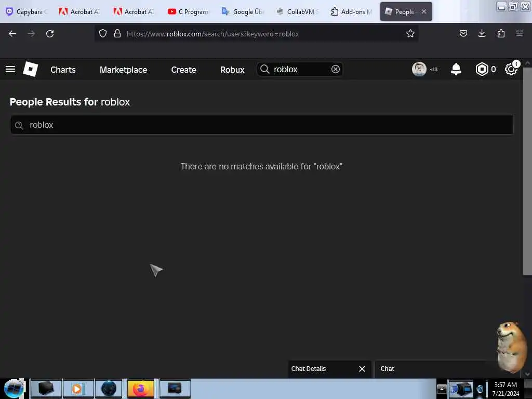Close the People tab
The width and height of the screenshot is (532, 399).
424,11
